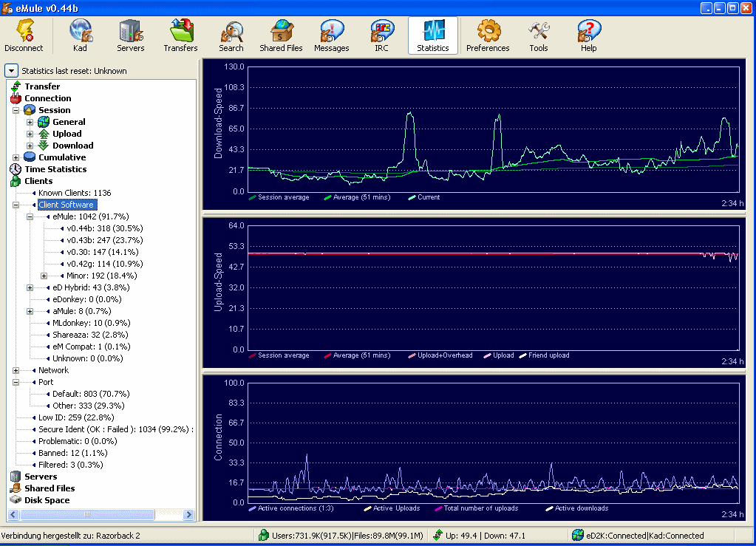Open the Search panel
756x546 pixels.
tap(231, 35)
